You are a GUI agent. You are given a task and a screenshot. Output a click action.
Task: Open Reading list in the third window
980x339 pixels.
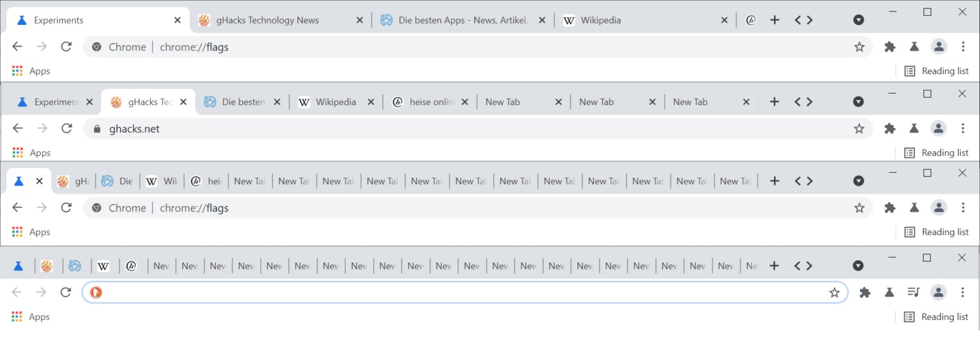click(x=937, y=232)
